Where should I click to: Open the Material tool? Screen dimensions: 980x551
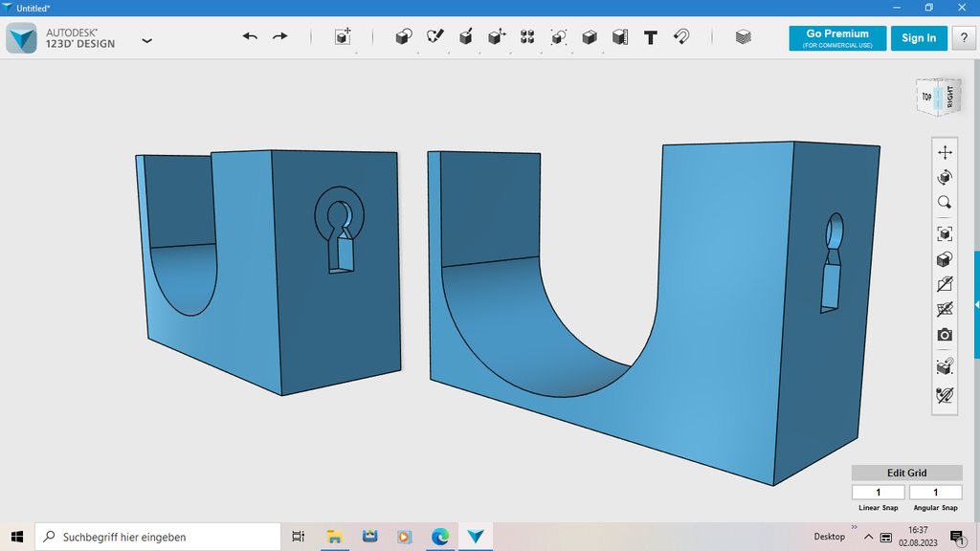coord(743,37)
